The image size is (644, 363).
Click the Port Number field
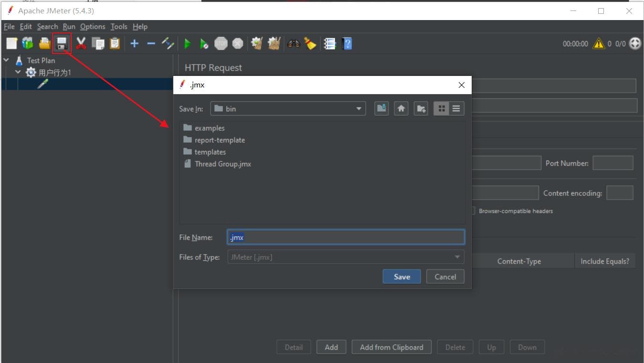[613, 163]
